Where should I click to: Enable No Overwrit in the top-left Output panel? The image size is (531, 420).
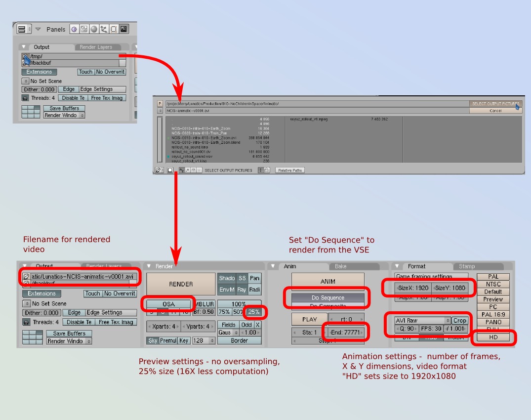(x=110, y=72)
